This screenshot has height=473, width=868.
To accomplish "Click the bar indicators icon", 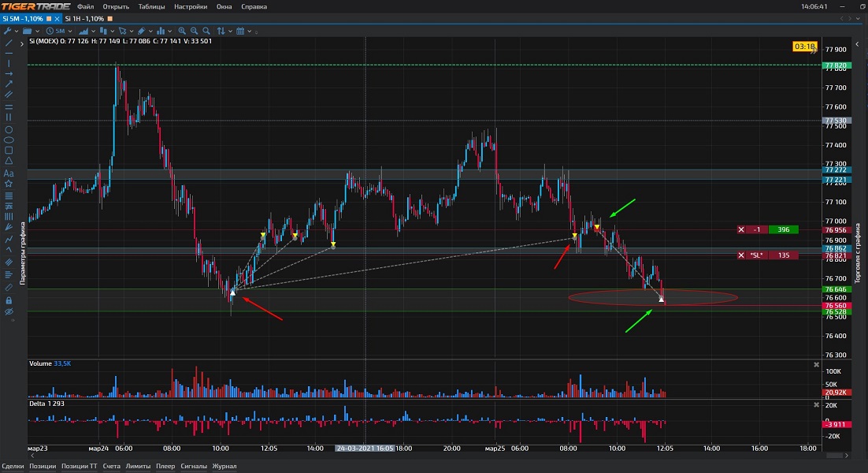I will point(161,31).
